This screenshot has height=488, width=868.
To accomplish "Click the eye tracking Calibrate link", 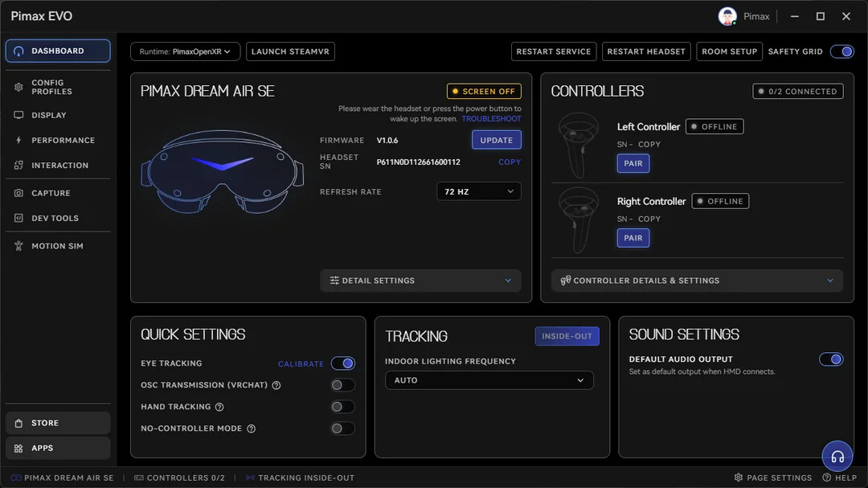I will pyautogui.click(x=301, y=364).
